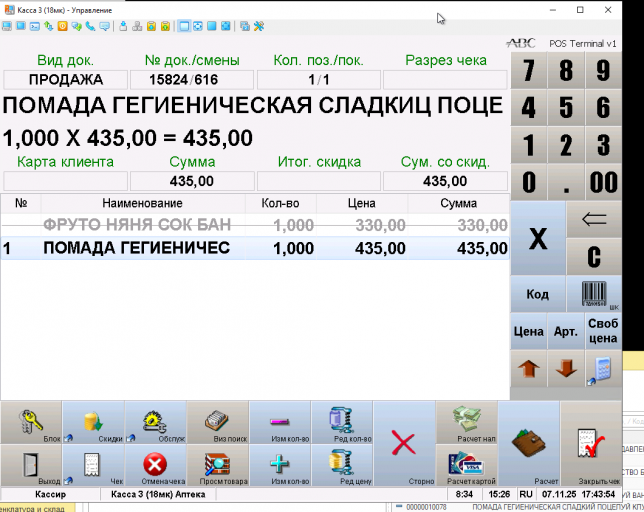Image resolution: width=644 pixels, height=512 pixels.
Task: Click Отмена чека cancel receipt button
Action: (x=156, y=465)
